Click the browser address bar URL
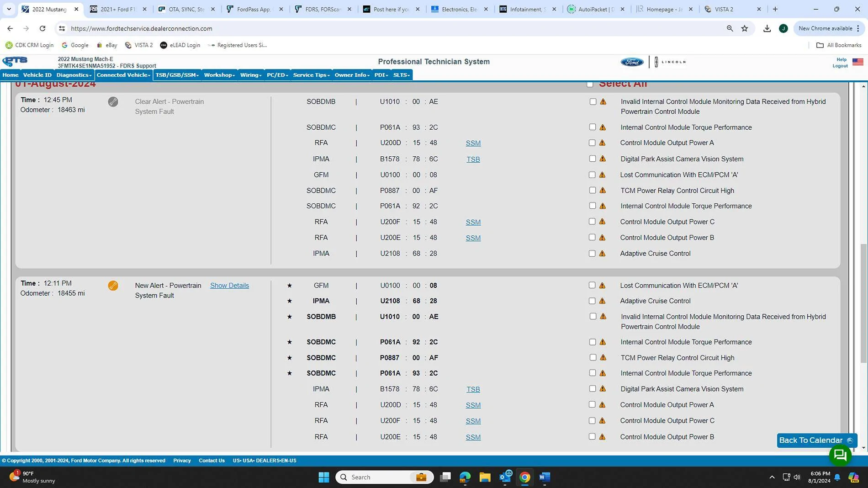The image size is (868, 488). click(x=142, y=28)
